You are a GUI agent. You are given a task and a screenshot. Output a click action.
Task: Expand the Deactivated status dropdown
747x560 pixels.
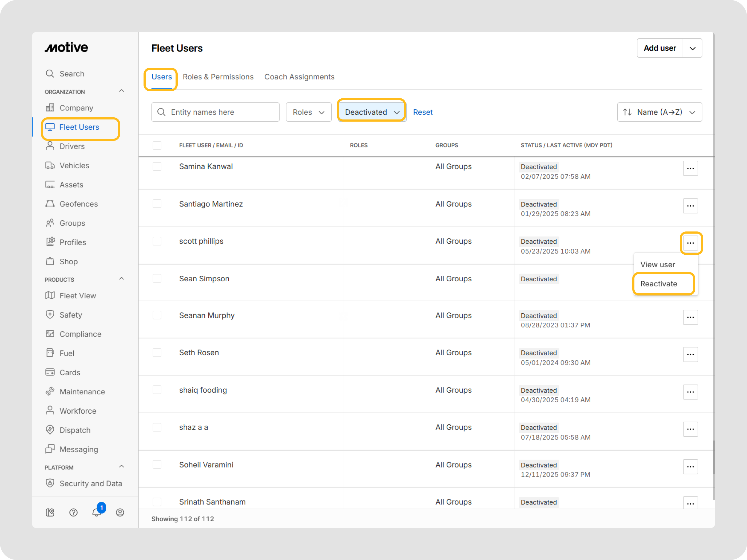371,112
